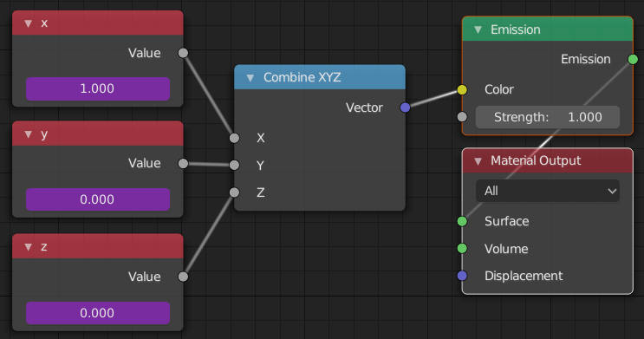Click the Vector output label
The width and height of the screenshot is (644, 339).
364,108
